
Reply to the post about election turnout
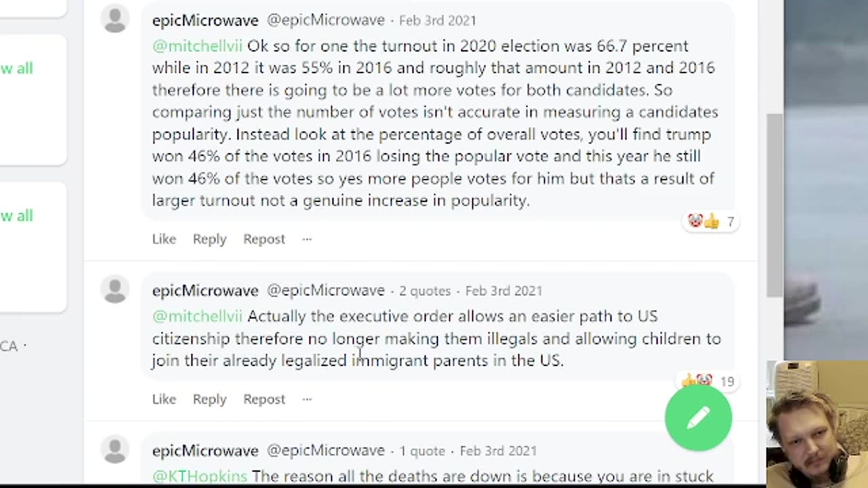pos(210,239)
